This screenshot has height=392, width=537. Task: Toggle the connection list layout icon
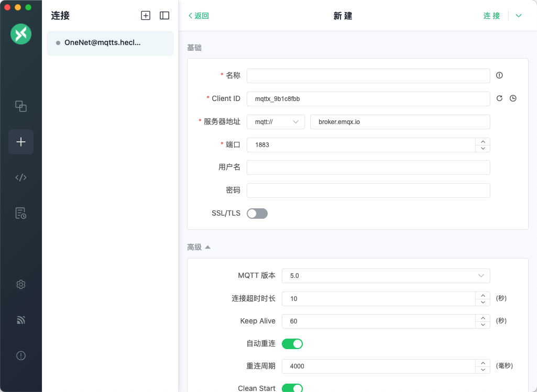click(165, 16)
